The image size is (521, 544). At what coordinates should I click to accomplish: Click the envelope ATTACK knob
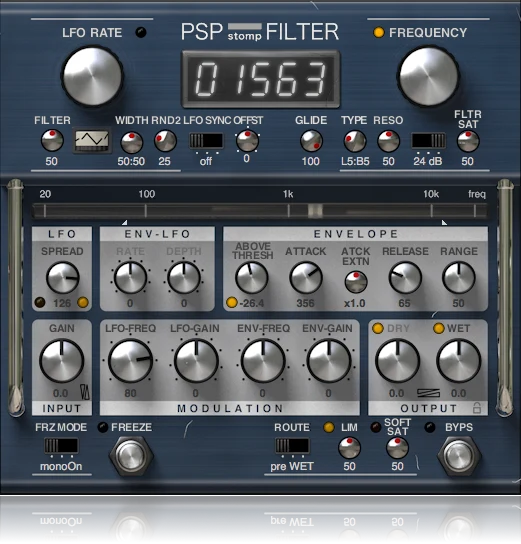(x=306, y=278)
